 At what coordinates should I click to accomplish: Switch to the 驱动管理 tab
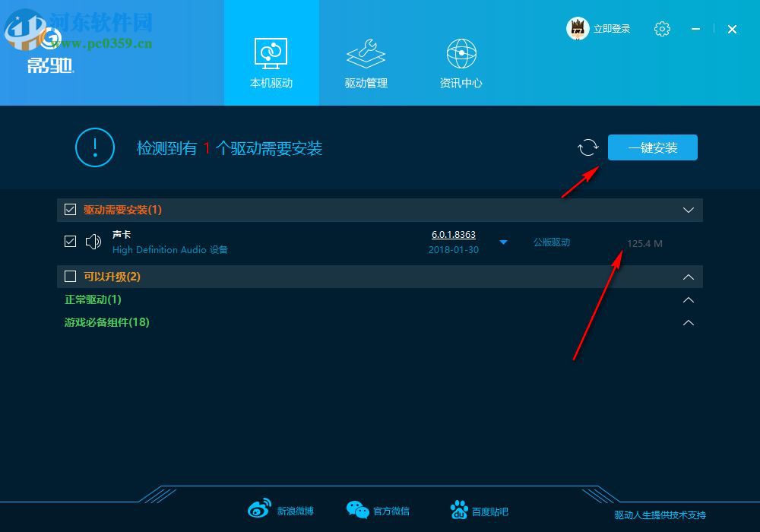coord(366,65)
